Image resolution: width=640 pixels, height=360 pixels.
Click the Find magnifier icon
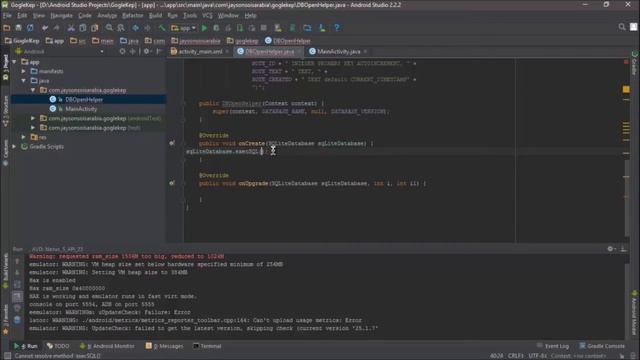coord(109,28)
